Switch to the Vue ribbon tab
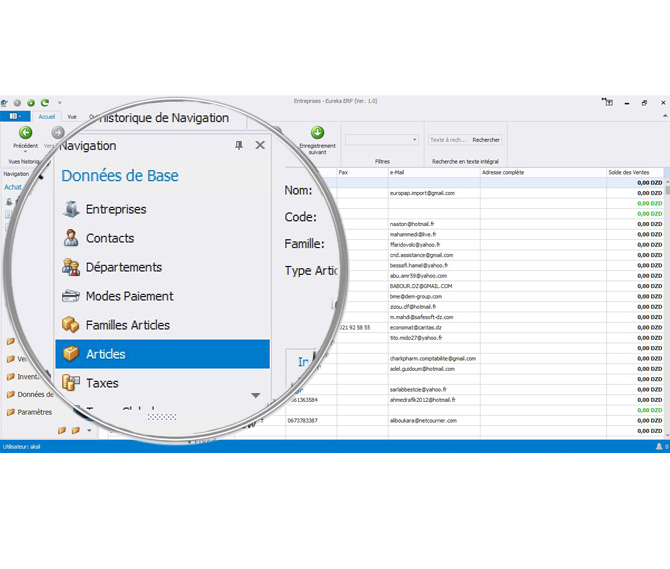This screenshot has width=670, height=569. pyautogui.click(x=72, y=117)
